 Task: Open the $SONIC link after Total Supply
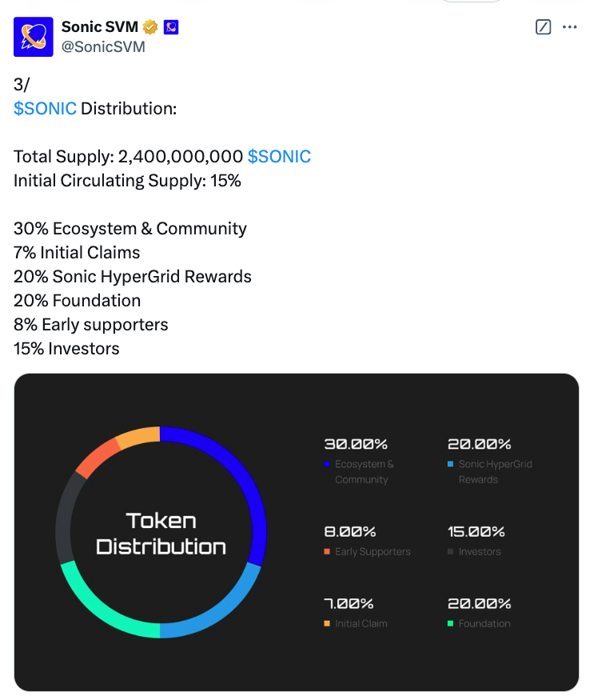[279, 156]
